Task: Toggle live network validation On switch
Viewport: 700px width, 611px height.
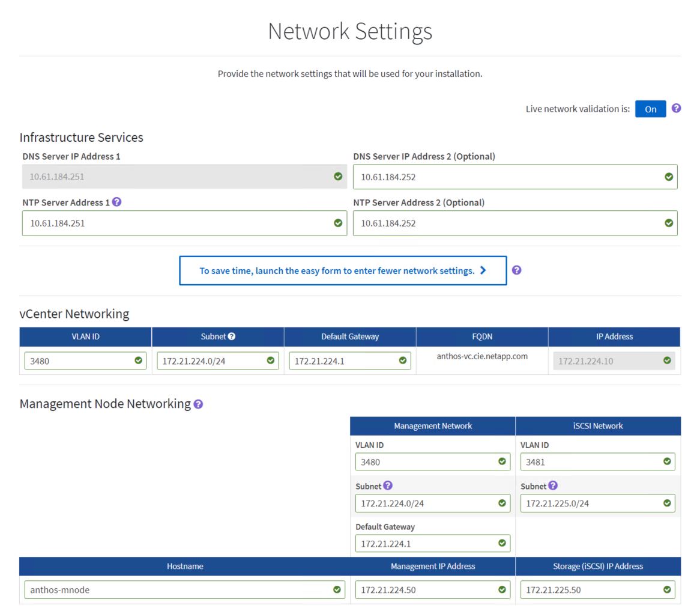Action: point(650,109)
